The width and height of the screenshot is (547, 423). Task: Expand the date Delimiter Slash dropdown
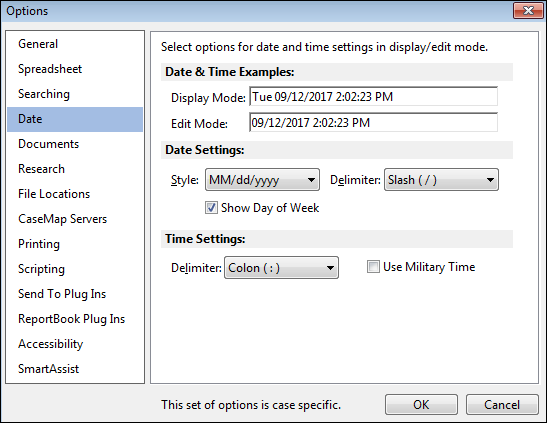[x=441, y=180]
